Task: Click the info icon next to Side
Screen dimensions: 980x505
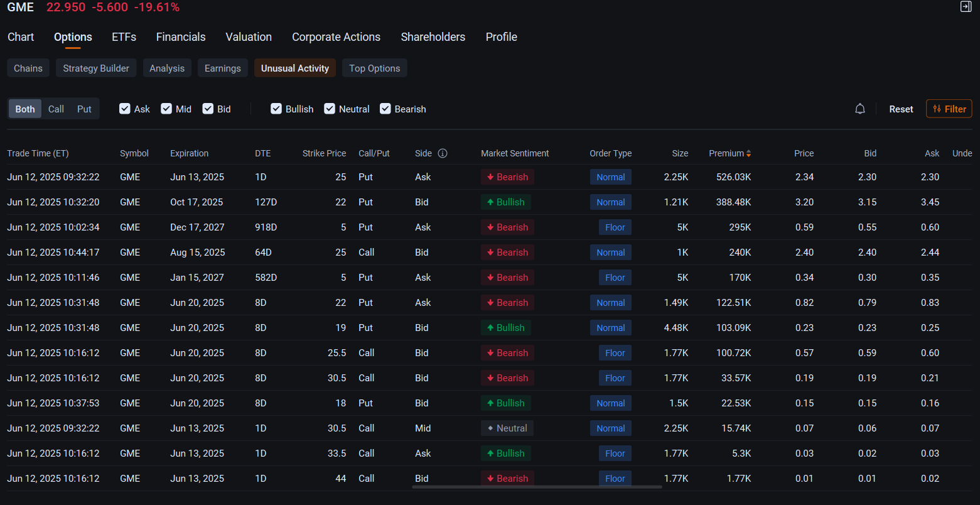Action: point(443,153)
